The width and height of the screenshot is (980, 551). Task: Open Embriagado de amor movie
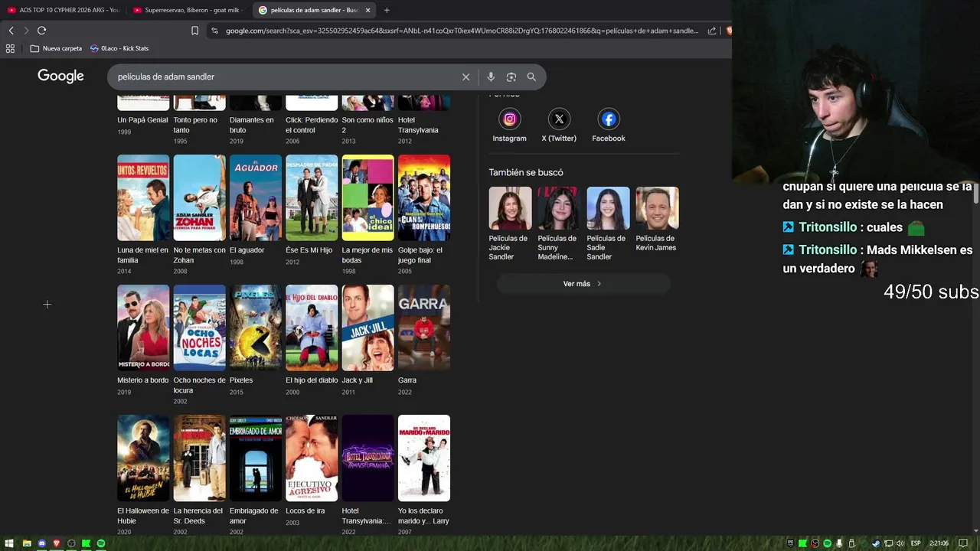click(x=256, y=474)
